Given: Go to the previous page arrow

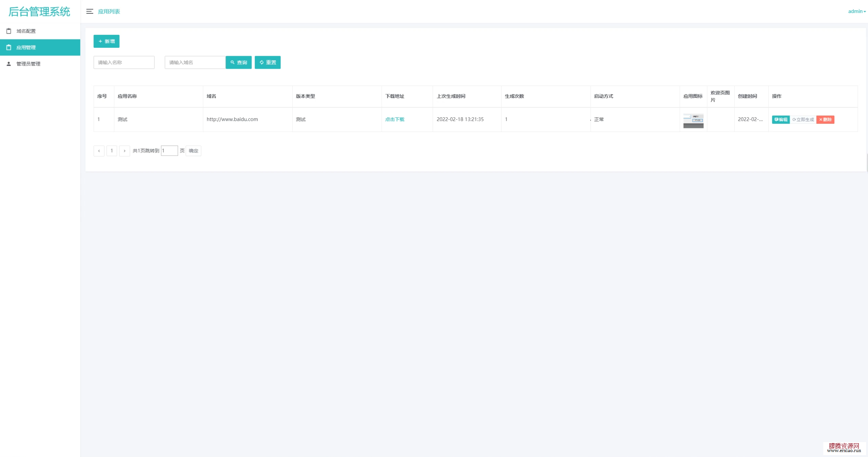Looking at the screenshot, I should click(99, 151).
